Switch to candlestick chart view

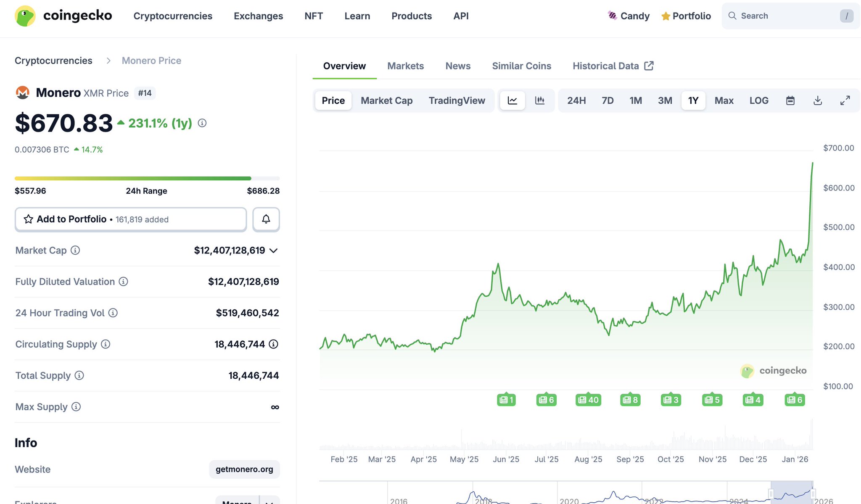539,100
